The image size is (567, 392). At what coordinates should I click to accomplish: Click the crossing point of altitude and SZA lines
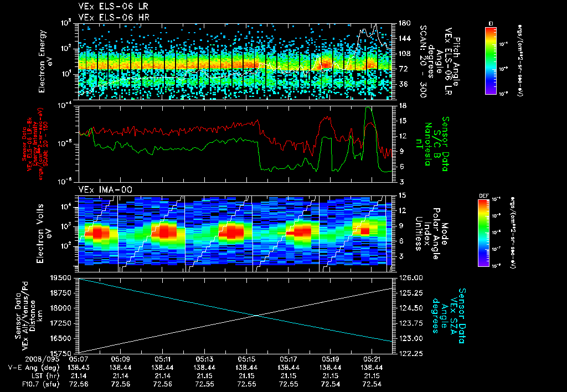[256, 316]
